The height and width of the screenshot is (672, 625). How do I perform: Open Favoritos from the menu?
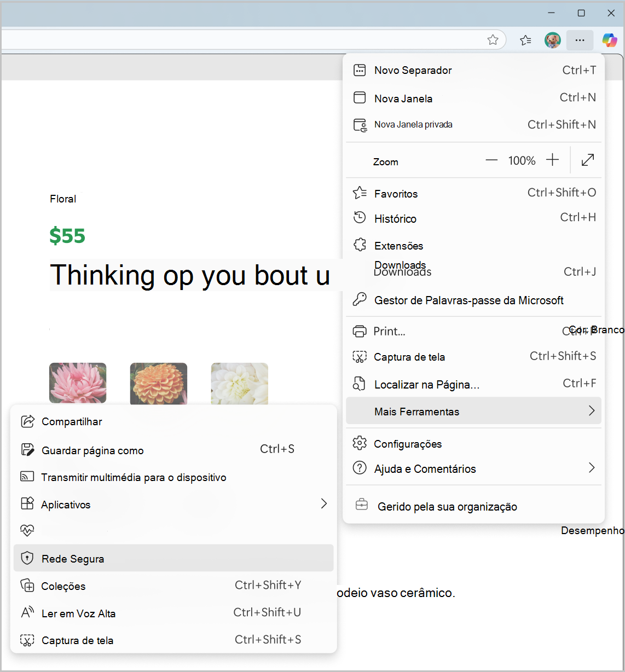click(x=474, y=193)
